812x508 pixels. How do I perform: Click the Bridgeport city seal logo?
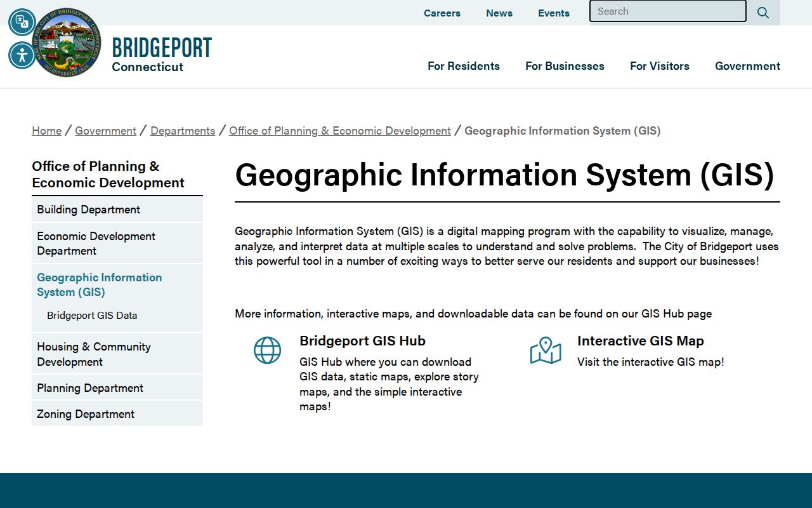(x=67, y=43)
